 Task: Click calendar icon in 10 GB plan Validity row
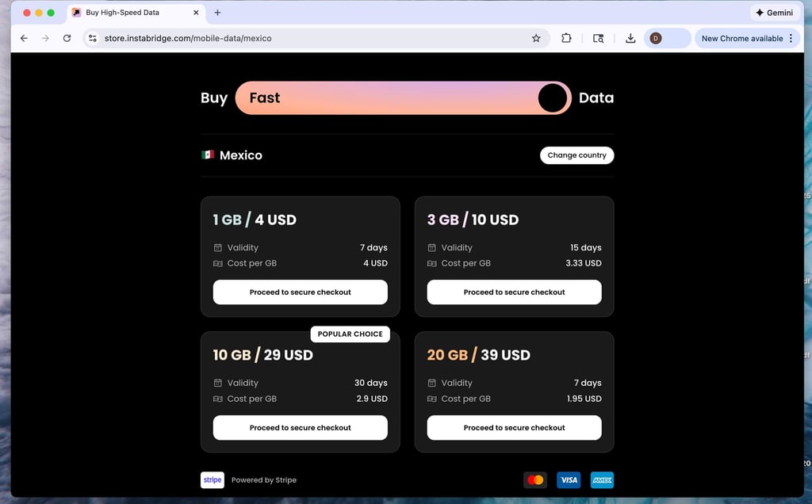coord(218,383)
